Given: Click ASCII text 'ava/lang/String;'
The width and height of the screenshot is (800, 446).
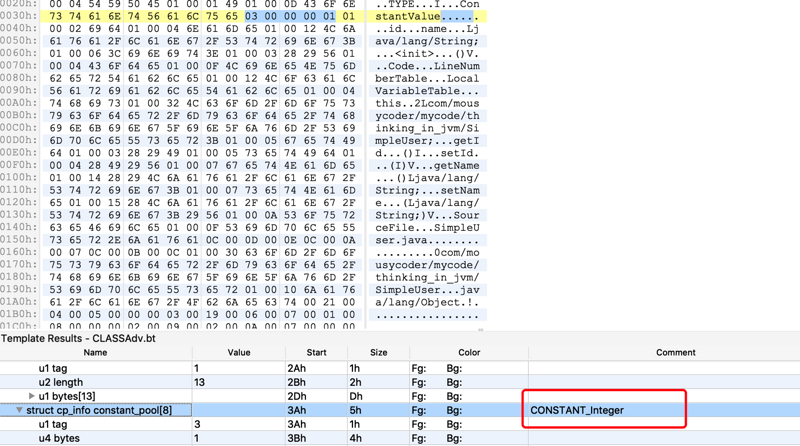Looking at the screenshot, I should pos(427,41).
